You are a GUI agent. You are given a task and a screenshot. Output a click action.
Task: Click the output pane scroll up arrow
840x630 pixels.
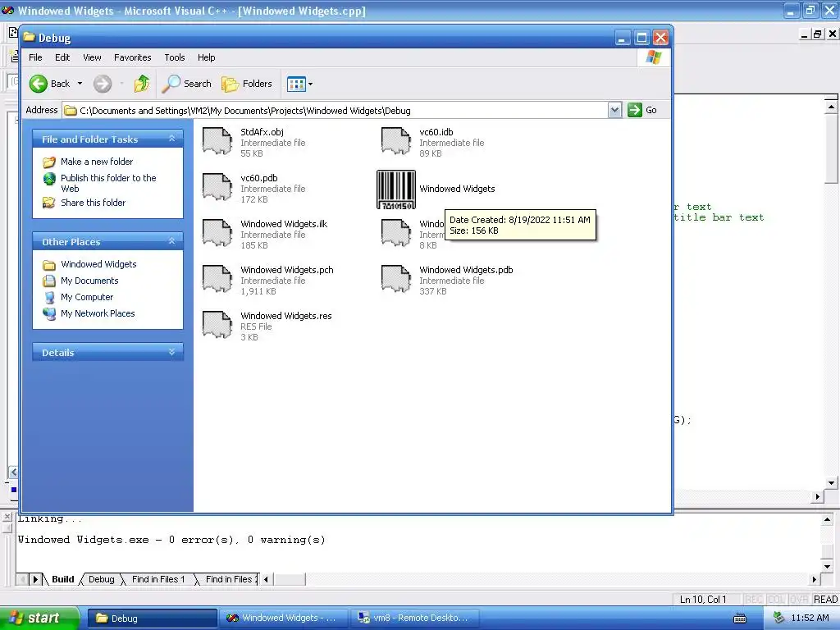click(827, 519)
